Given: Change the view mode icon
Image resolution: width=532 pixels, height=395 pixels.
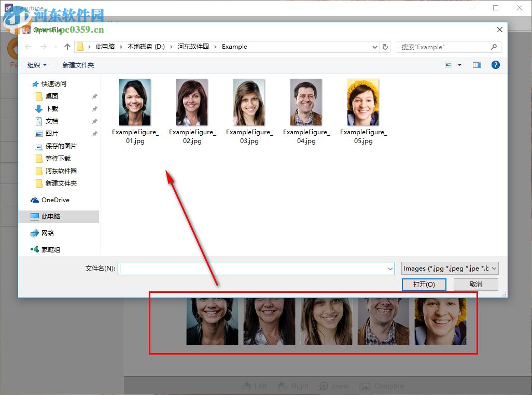Looking at the screenshot, I should pos(449,65).
